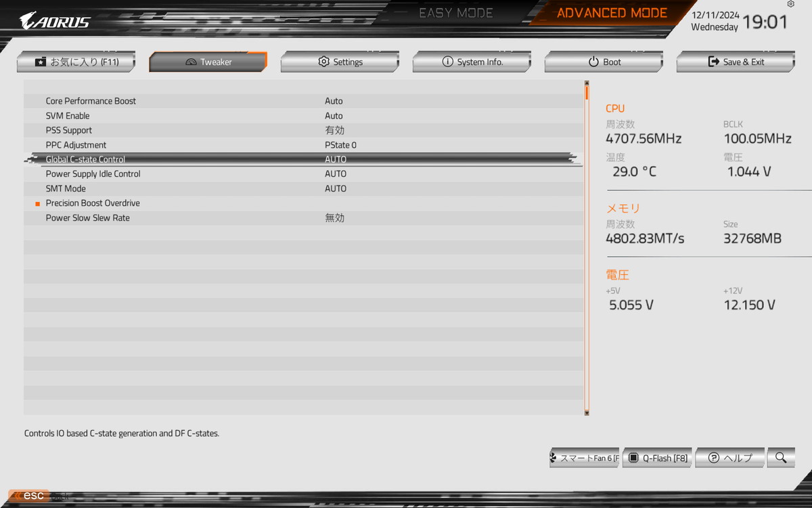812x508 pixels.
Task: Select the Power Supply Idle Control label
Action: tap(93, 174)
